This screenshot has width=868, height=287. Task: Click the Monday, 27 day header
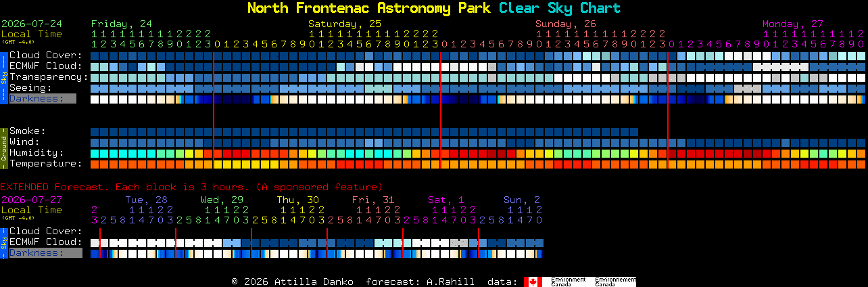click(793, 24)
